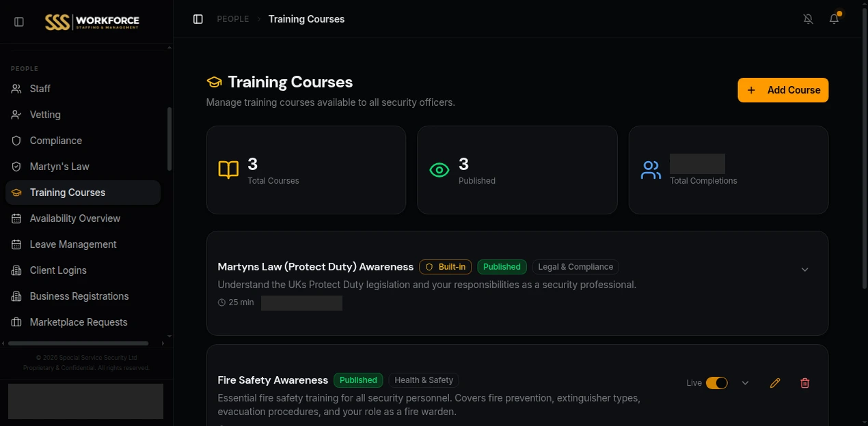The width and height of the screenshot is (868, 426).
Task: Click the PEOPLE breadcrumb link
Action: click(233, 19)
